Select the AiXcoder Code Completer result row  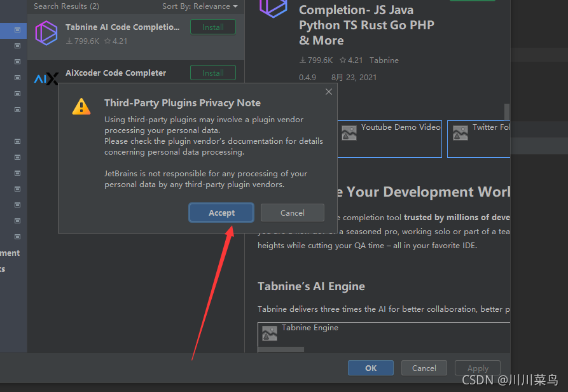tap(136, 73)
